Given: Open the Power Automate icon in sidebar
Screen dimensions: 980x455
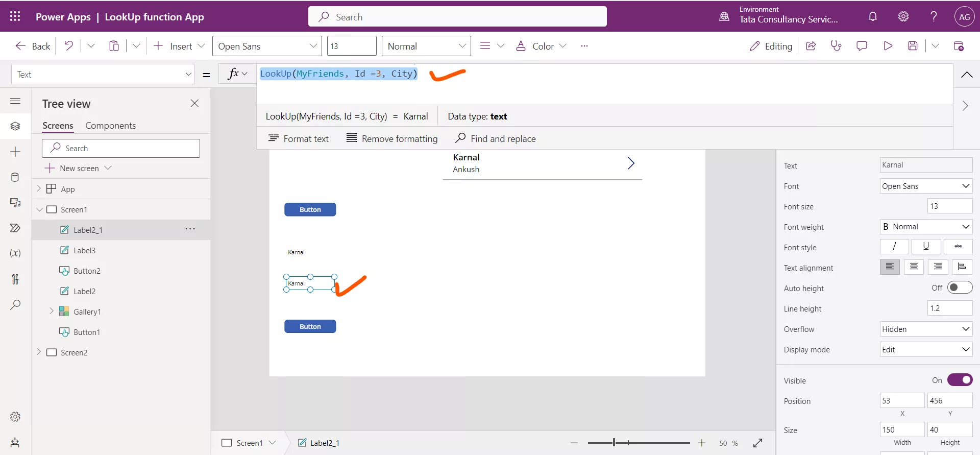Looking at the screenshot, I should tap(15, 228).
